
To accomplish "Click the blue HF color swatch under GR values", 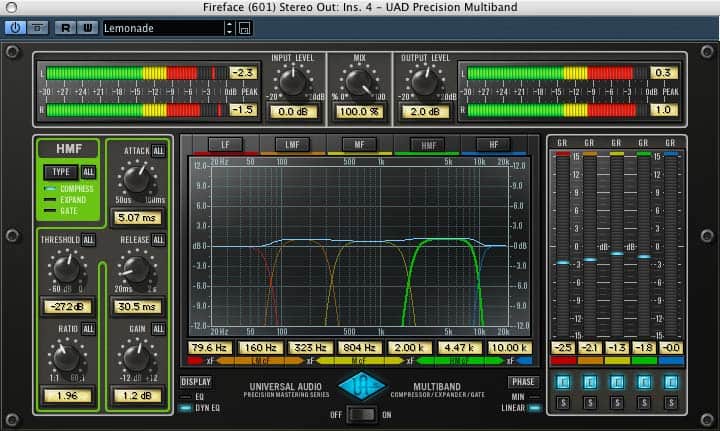I will point(671,361).
